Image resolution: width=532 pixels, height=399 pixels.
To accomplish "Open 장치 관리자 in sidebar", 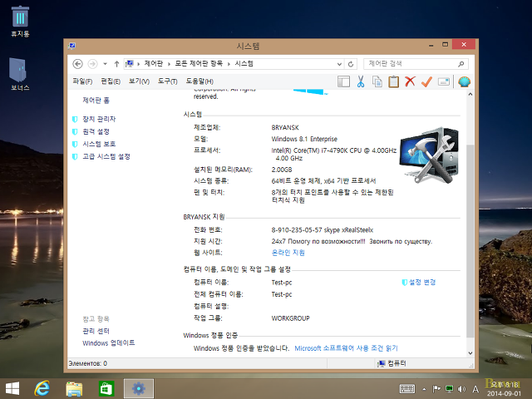I will (x=99, y=119).
